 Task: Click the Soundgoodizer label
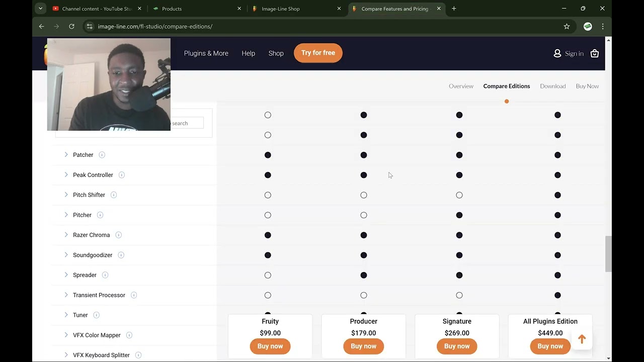93,255
